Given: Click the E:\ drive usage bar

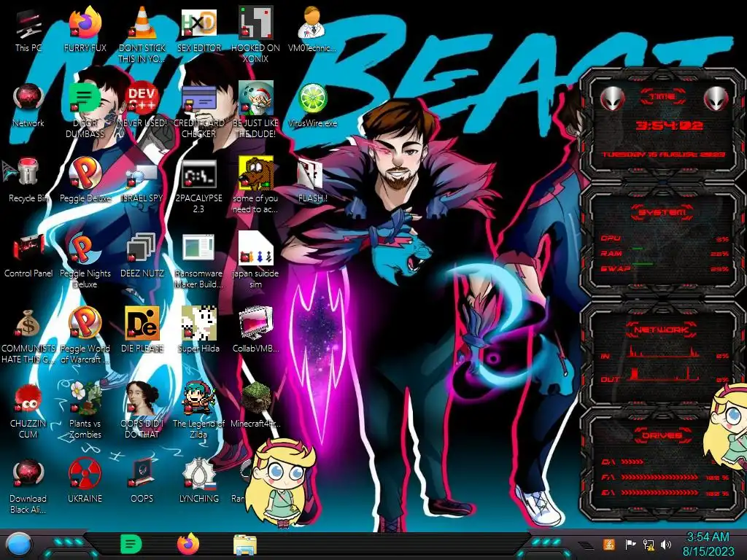Looking at the screenshot, I should coord(659,493).
